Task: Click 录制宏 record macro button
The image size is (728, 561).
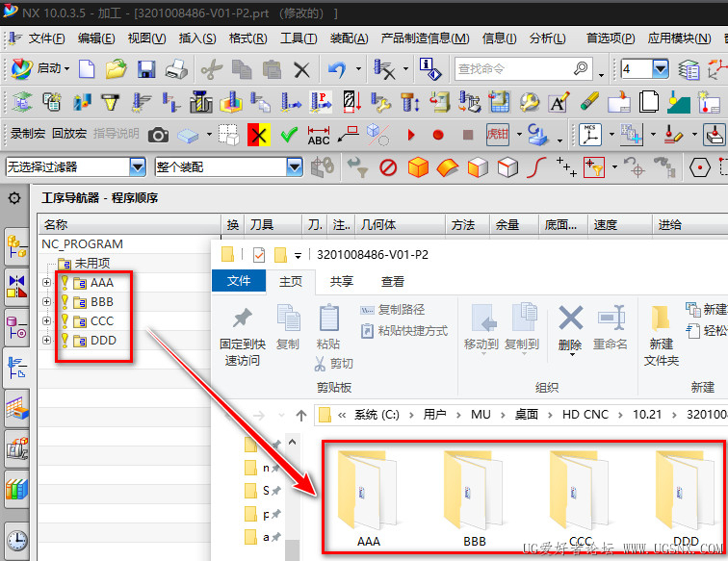Action: click(x=28, y=134)
